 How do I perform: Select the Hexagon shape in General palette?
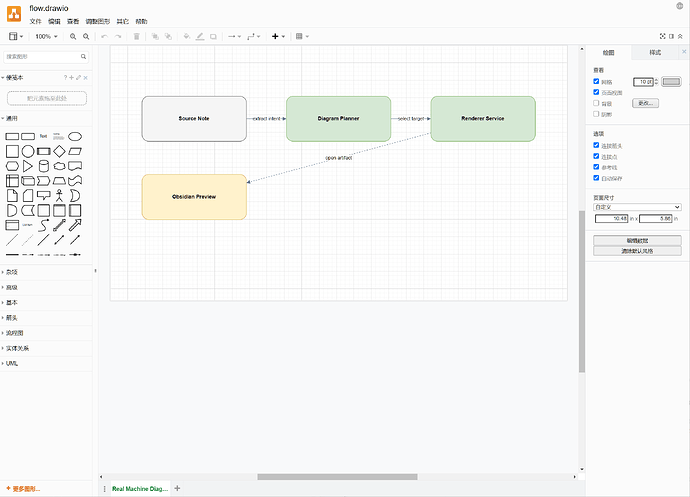tap(12, 166)
